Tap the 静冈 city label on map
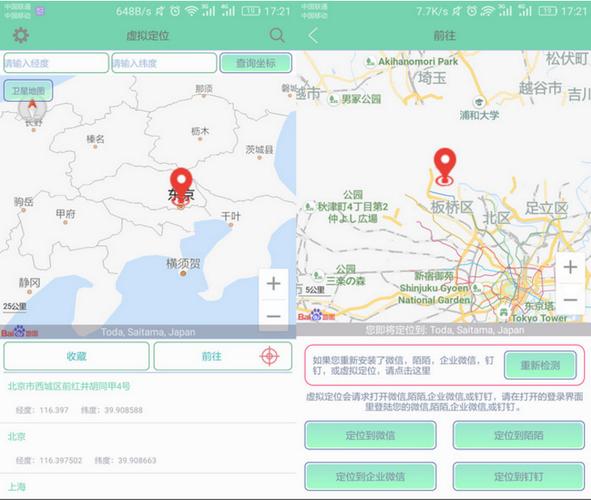591x500 pixels. pyautogui.click(x=29, y=283)
